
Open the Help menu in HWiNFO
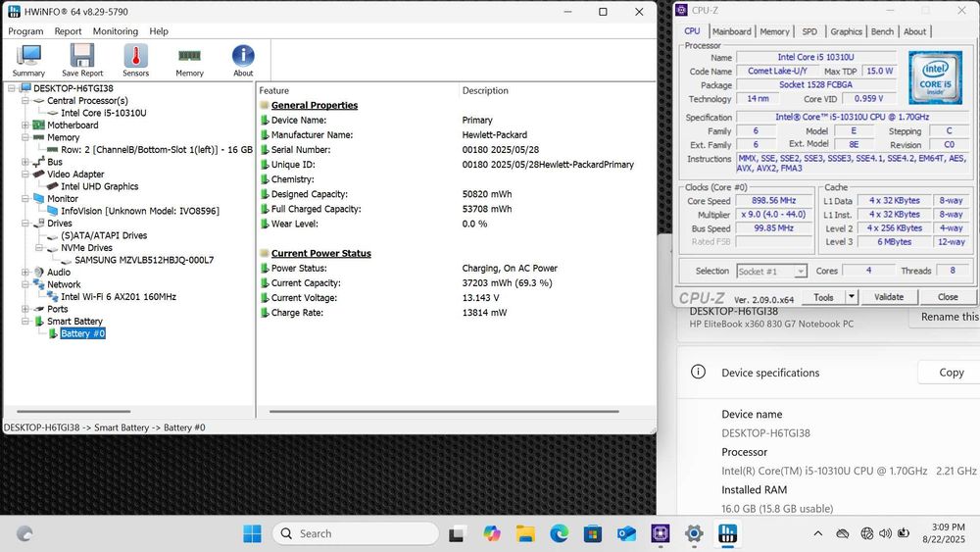tap(159, 31)
